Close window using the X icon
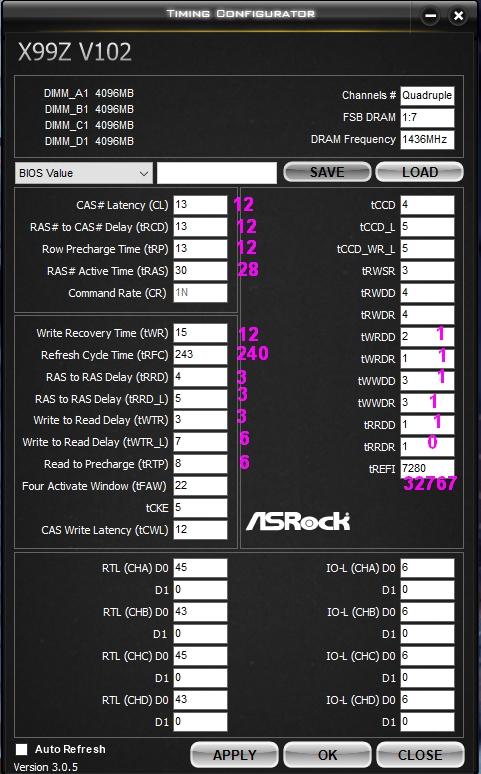 tap(458, 15)
